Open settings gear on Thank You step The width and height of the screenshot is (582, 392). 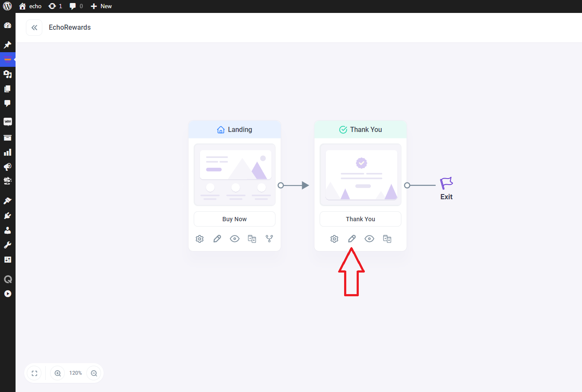[x=334, y=239]
